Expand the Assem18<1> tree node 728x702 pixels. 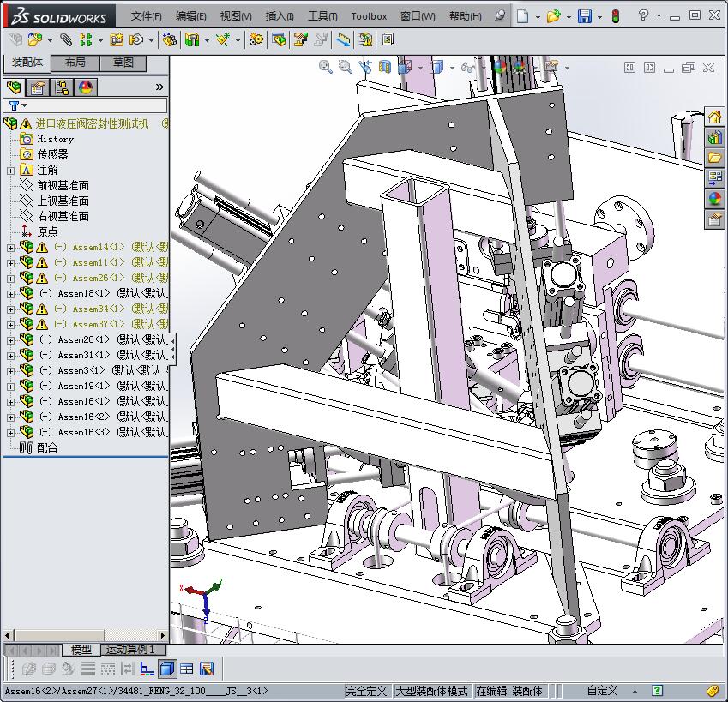click(10, 293)
